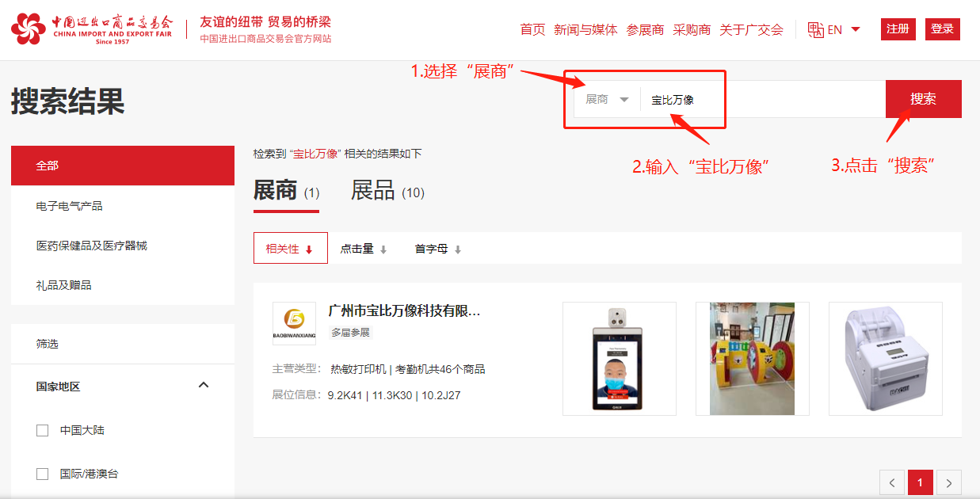This screenshot has width=980, height=499.
Task: Click the 注册 register button
Action: pyautogui.click(x=898, y=29)
